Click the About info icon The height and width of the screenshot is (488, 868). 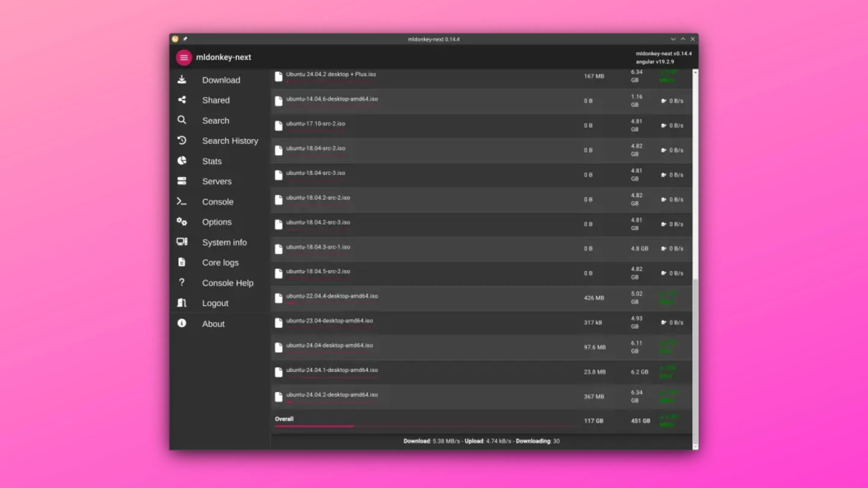182,323
